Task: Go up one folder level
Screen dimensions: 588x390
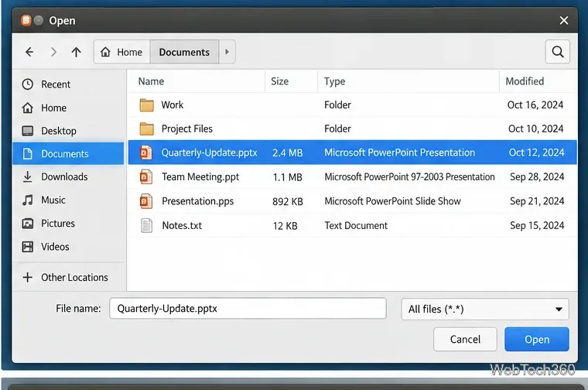Action: [x=77, y=52]
